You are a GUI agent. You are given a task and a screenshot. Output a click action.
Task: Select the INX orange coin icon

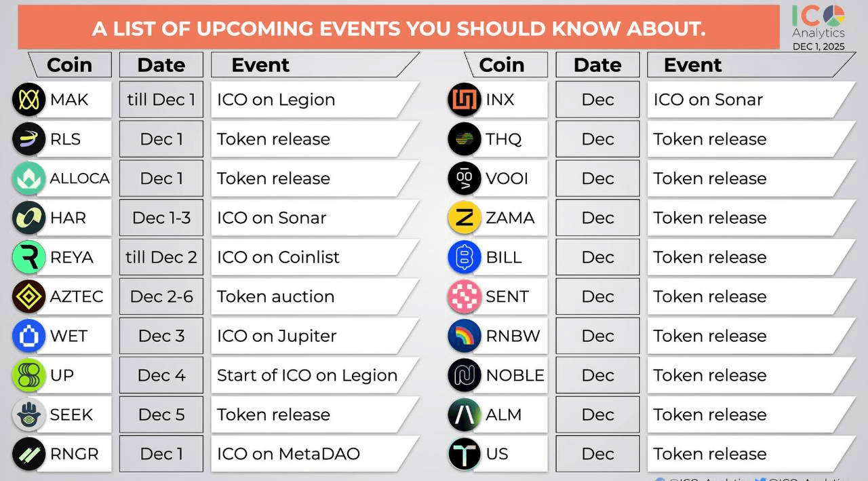coord(465,100)
